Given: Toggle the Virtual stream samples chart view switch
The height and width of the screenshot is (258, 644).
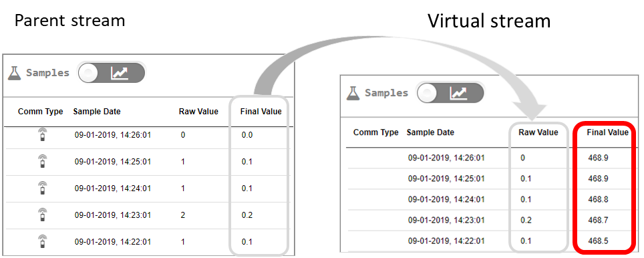Looking at the screenshot, I should click(450, 93).
